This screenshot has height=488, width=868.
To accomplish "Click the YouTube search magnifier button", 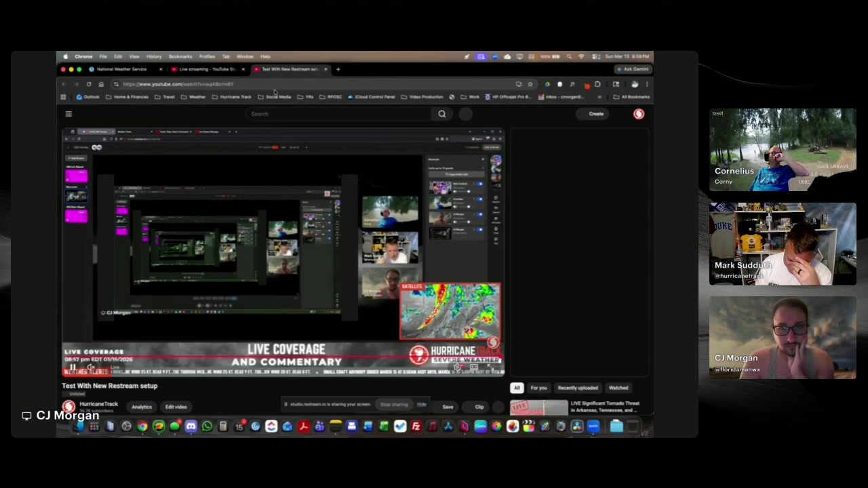I will (x=442, y=114).
